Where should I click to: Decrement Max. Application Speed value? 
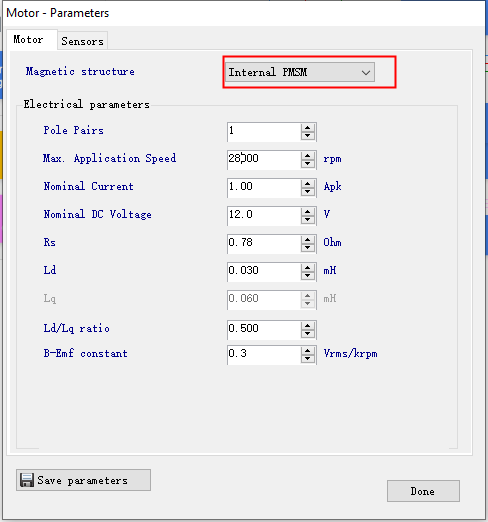pyautogui.click(x=308, y=164)
